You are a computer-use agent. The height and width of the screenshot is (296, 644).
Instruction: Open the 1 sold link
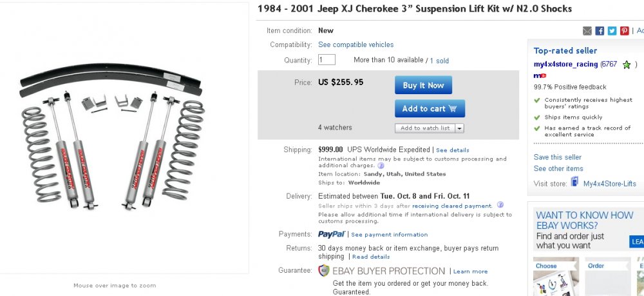coord(439,61)
